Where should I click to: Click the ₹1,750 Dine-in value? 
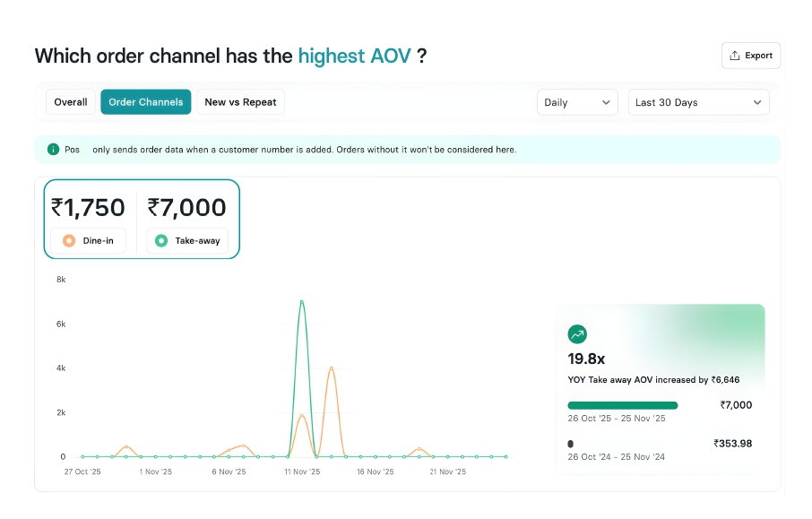coord(88,208)
